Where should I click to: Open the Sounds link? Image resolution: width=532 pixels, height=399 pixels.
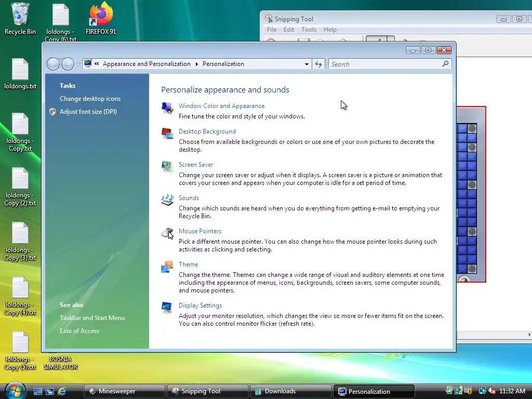point(189,198)
